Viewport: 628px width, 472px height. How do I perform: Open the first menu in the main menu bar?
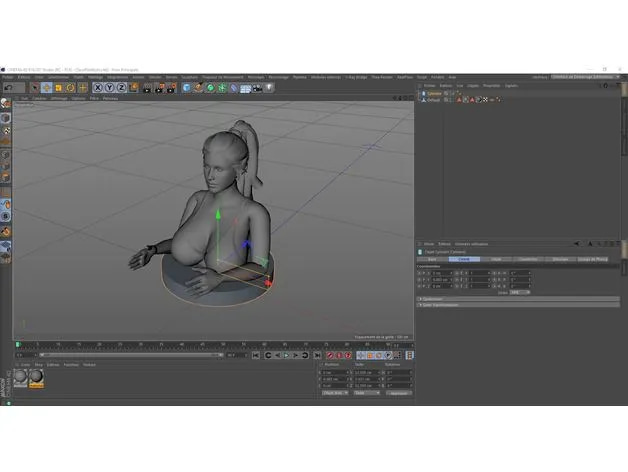coord(8,77)
